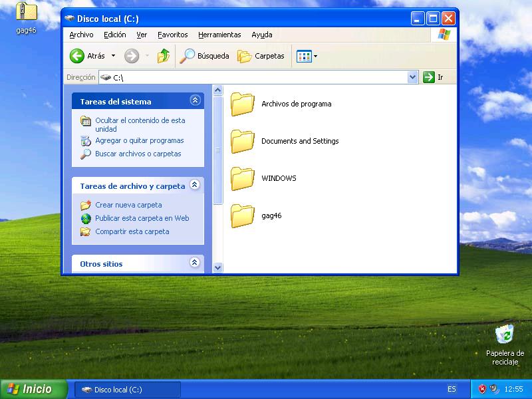Open Papelera de reciclaje on desktop
Screen dimensions: 532x399
[x=505, y=335]
